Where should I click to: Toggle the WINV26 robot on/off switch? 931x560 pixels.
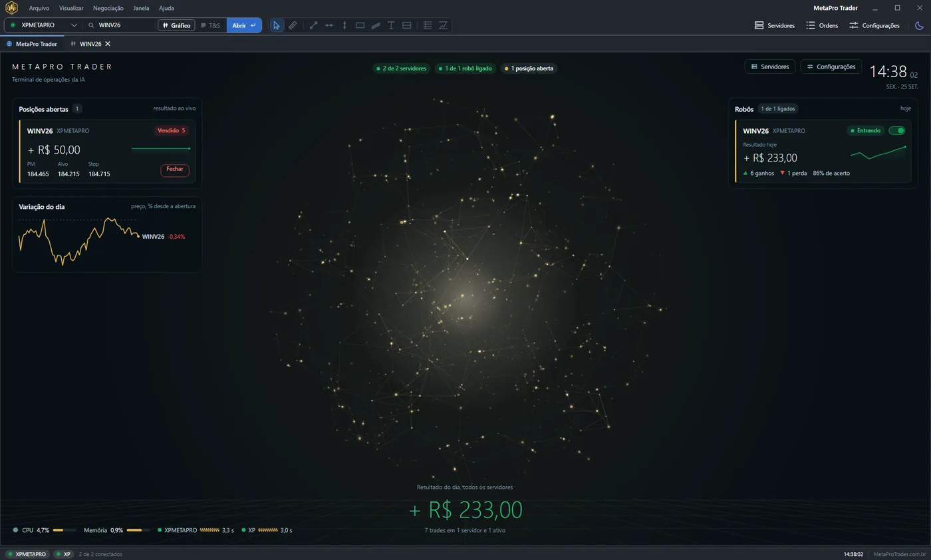896,130
